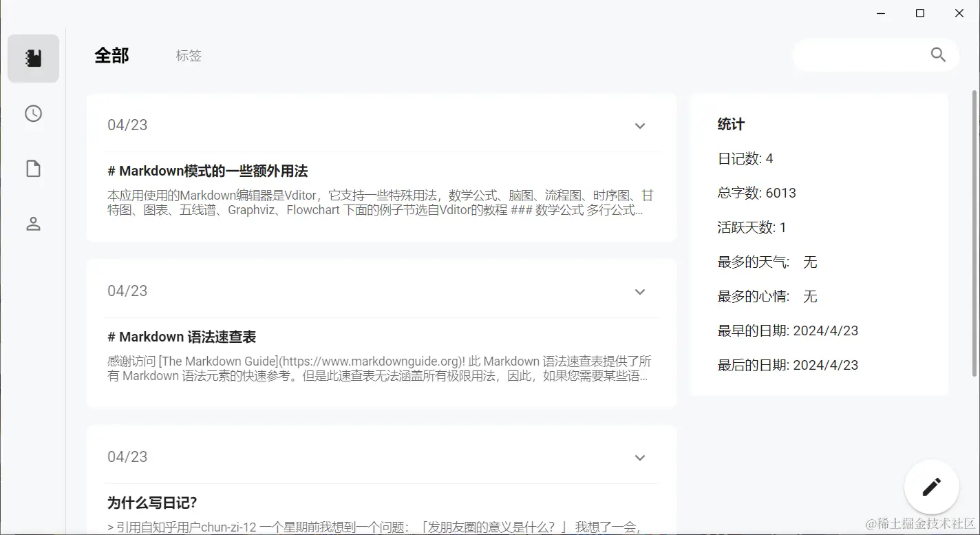Image resolution: width=980 pixels, height=535 pixels.
Task: Click the vertical scrollbar on the right
Action: point(974,233)
